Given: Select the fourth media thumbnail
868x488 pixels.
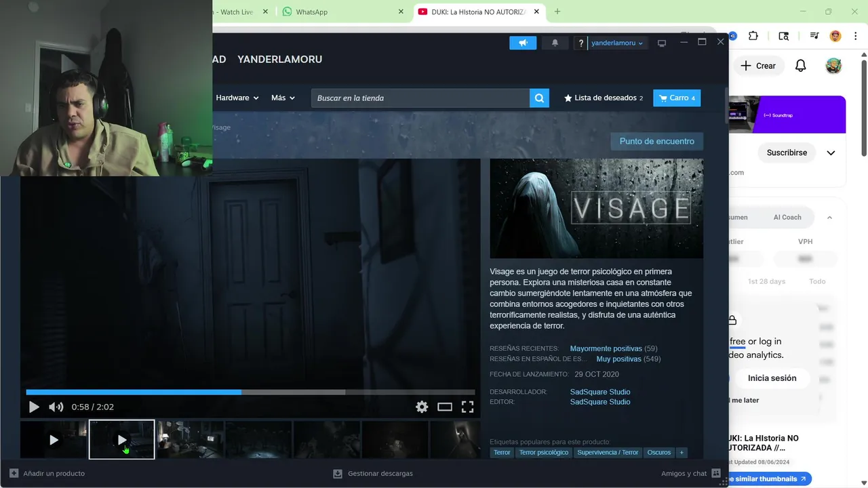Looking at the screenshot, I should tap(258, 440).
